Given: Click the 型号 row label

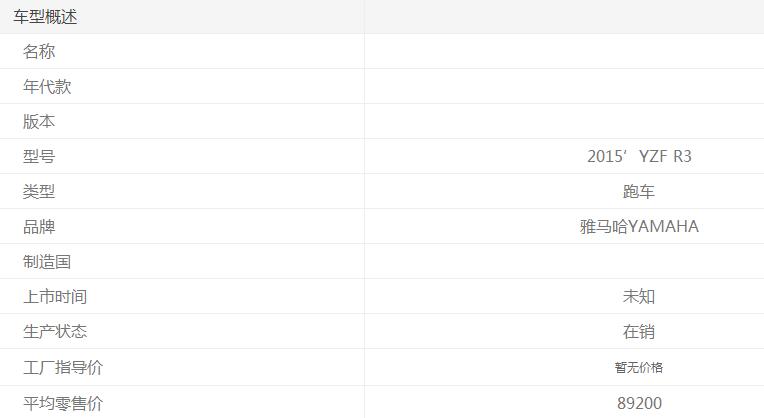Looking at the screenshot, I should coord(39,157).
